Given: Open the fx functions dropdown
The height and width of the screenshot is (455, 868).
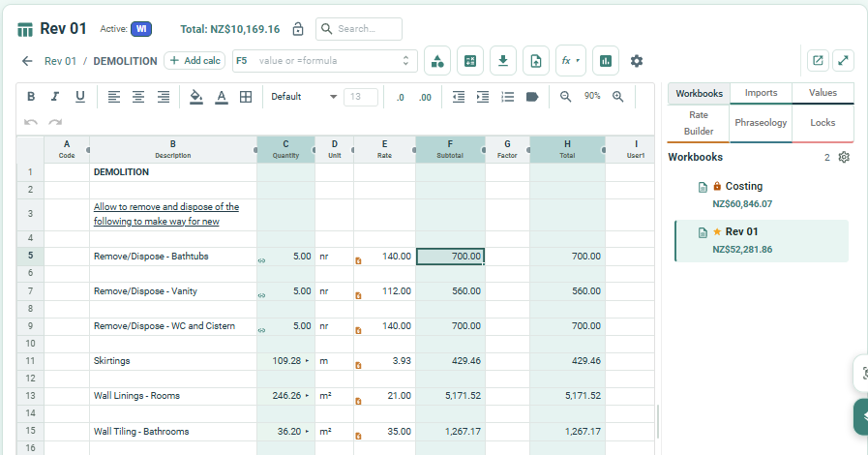Looking at the screenshot, I should pos(570,61).
